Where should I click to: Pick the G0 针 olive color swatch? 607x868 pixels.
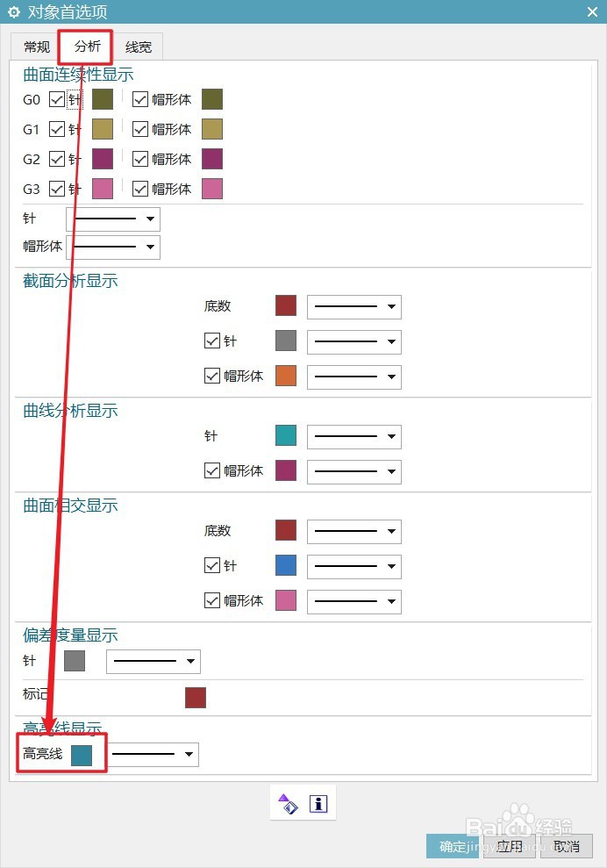point(103,100)
